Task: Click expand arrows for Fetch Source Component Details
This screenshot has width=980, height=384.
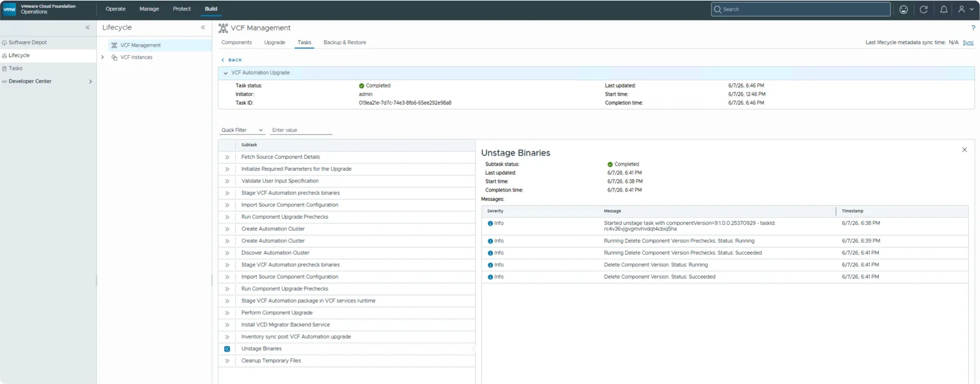Action: [x=227, y=157]
